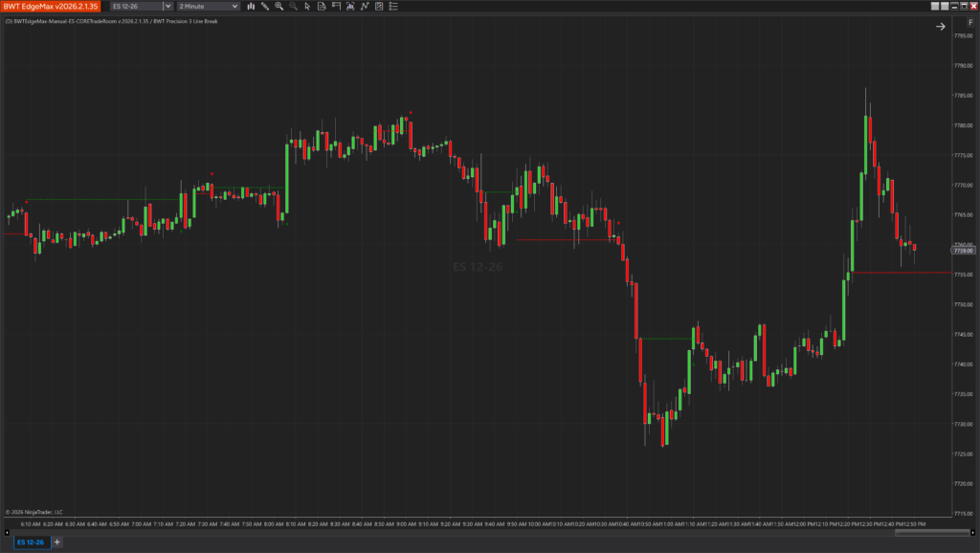The height and width of the screenshot is (553, 980).
Task: Click the horizontal scrollbar thumb
Action: pos(932,532)
